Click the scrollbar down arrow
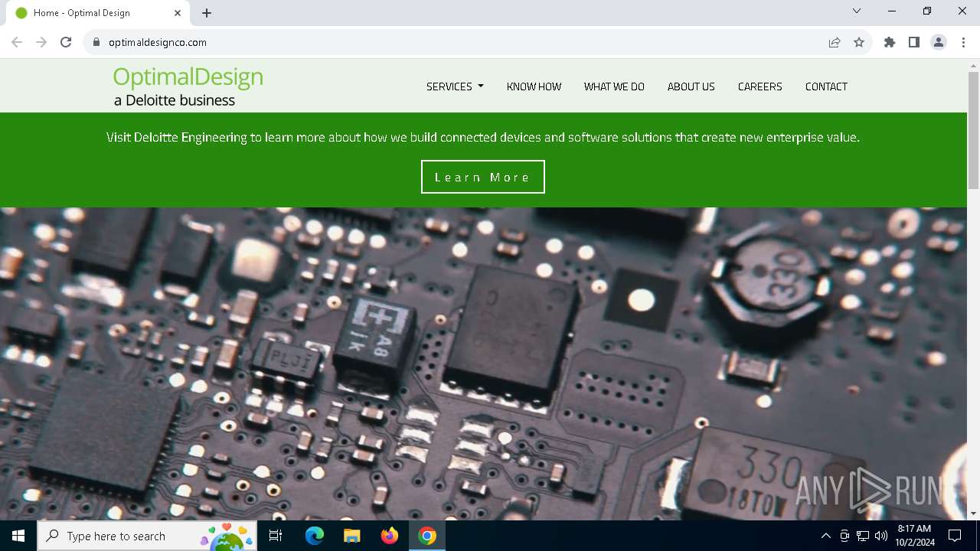 click(973, 514)
